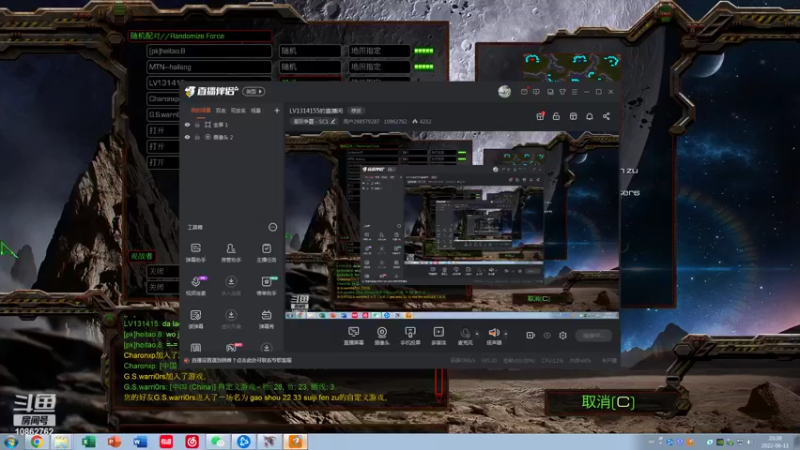Open race dropdown for [pk]heitao.8 in game lobby

[310, 51]
